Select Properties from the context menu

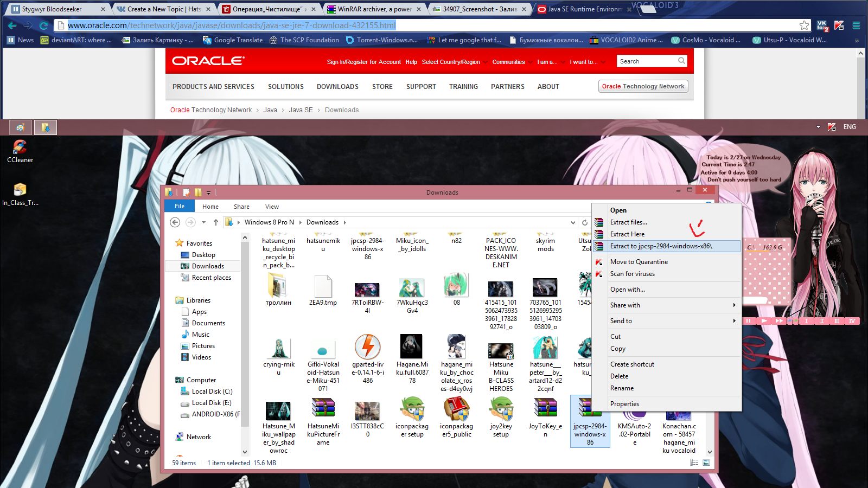point(624,404)
